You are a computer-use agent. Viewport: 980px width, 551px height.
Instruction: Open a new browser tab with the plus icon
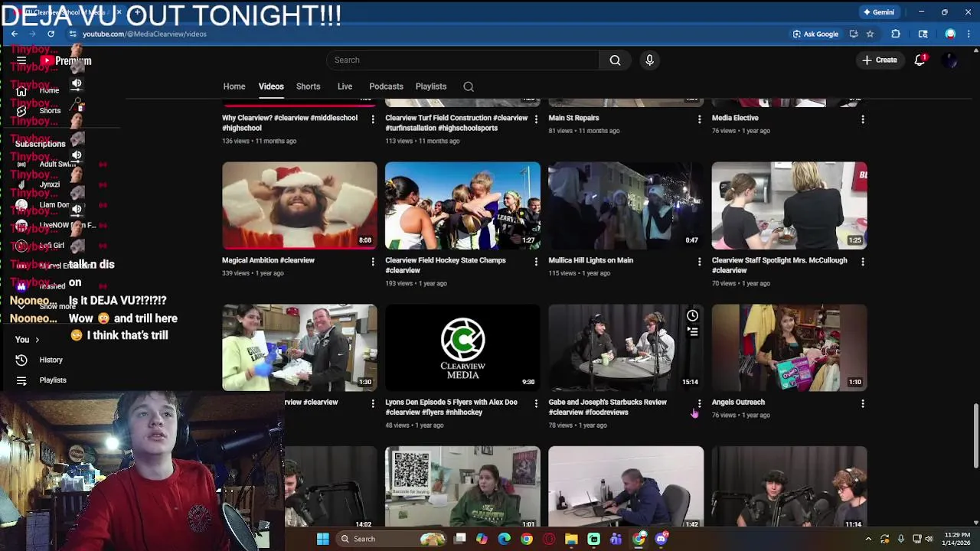pyautogui.click(x=137, y=12)
